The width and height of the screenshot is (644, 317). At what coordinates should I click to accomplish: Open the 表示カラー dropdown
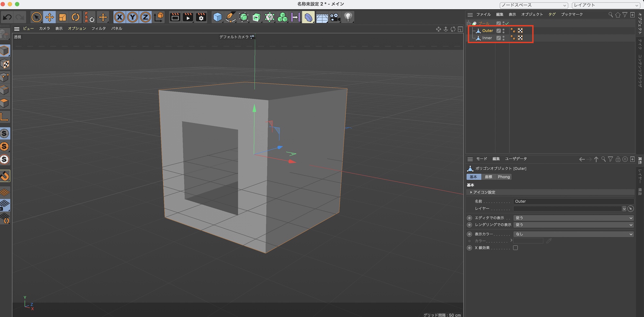[x=573, y=234]
